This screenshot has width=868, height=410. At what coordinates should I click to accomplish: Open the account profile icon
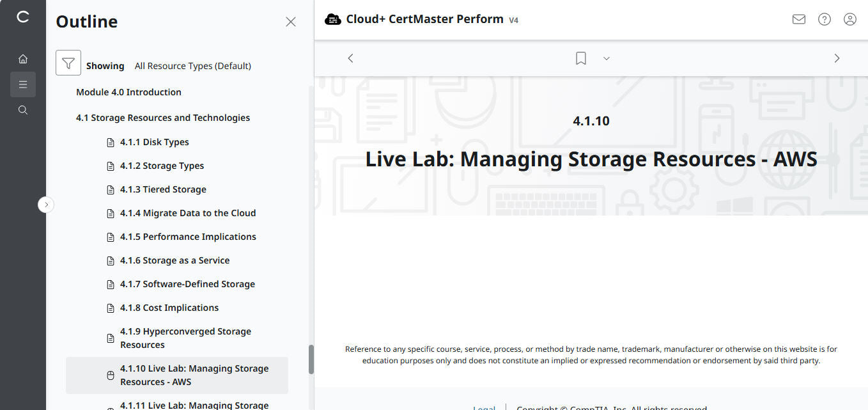[849, 19]
